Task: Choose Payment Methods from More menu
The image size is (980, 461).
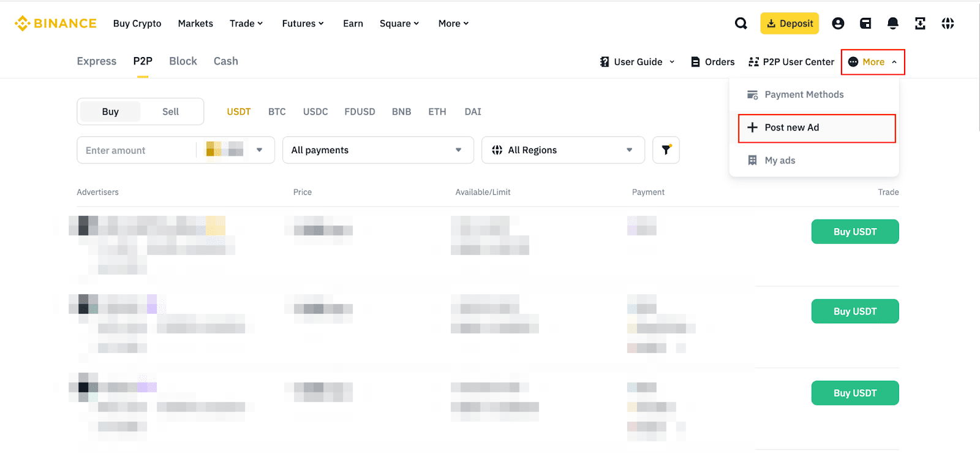Action: click(x=814, y=94)
